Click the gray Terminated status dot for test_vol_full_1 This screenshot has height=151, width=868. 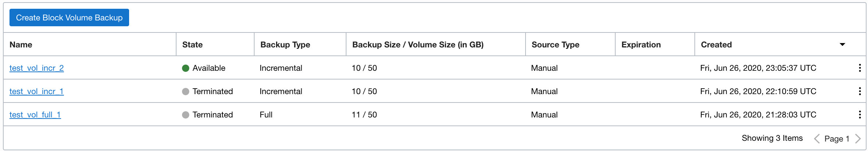pos(186,115)
